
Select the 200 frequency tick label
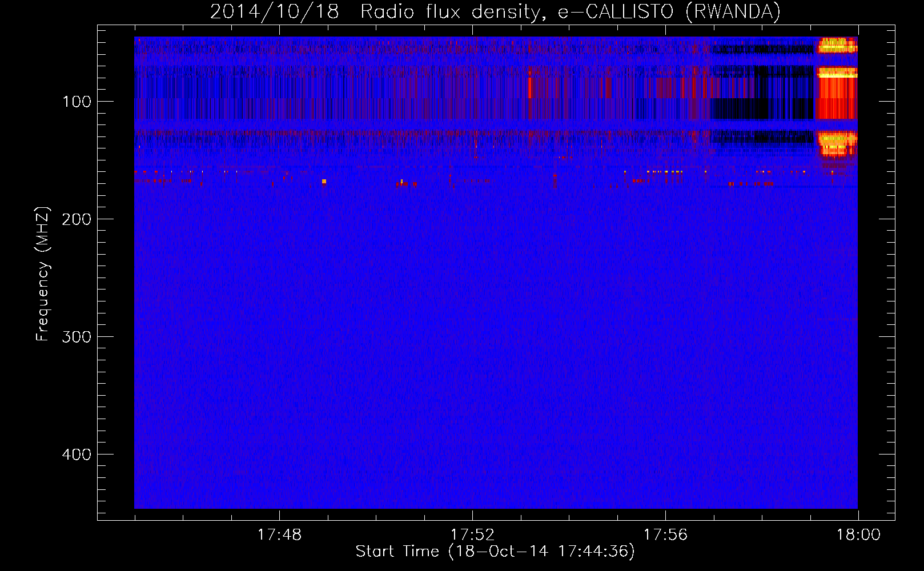point(77,219)
